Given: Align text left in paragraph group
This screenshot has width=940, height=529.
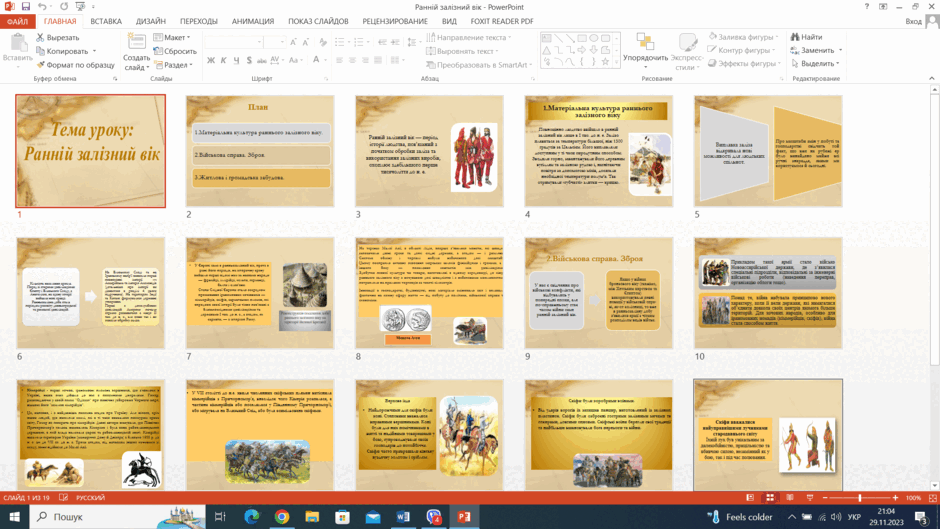Looking at the screenshot, I should pos(339,60).
